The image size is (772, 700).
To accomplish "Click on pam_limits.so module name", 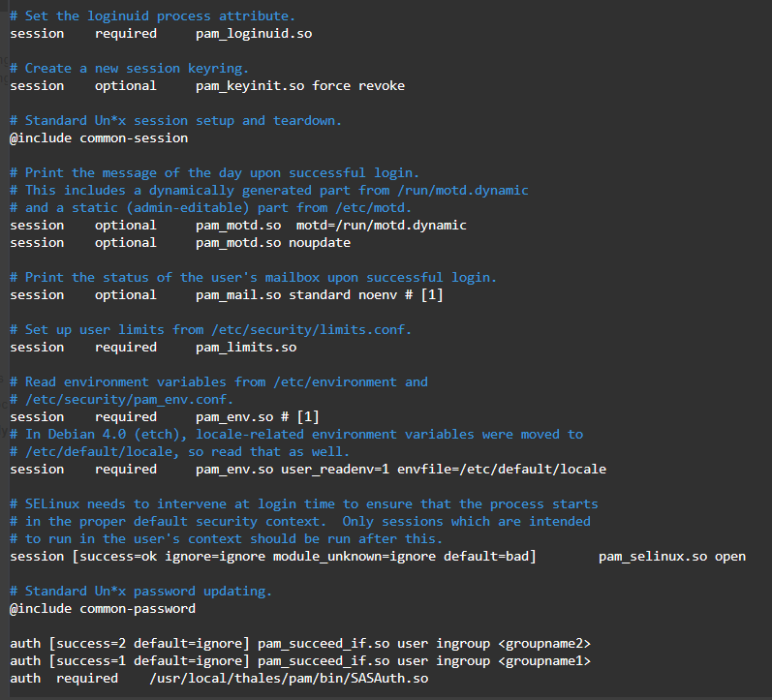I will click(245, 347).
